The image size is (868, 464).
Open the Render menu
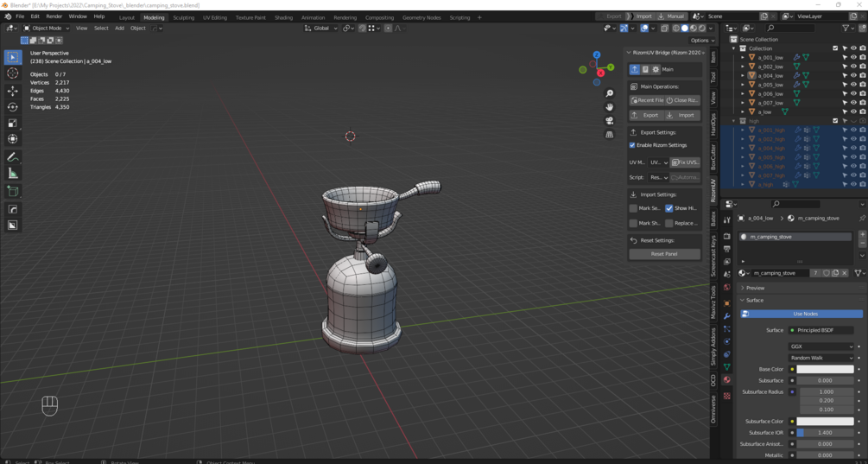click(x=54, y=16)
